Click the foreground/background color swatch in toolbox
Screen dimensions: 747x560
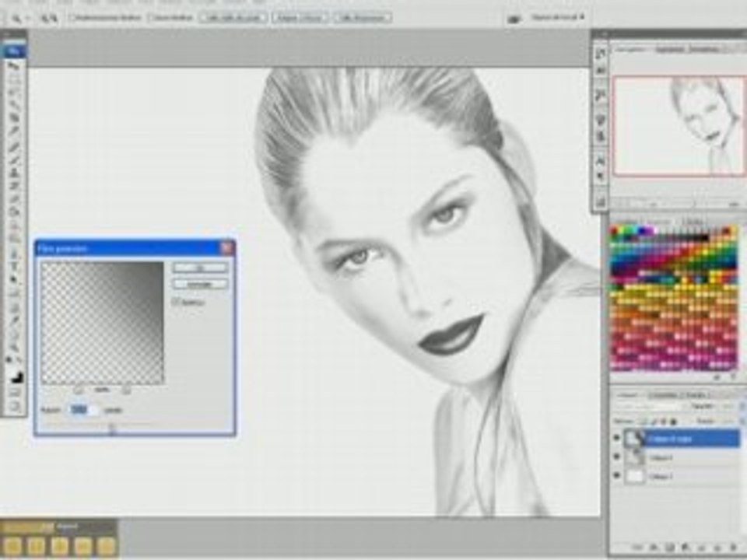(16, 375)
